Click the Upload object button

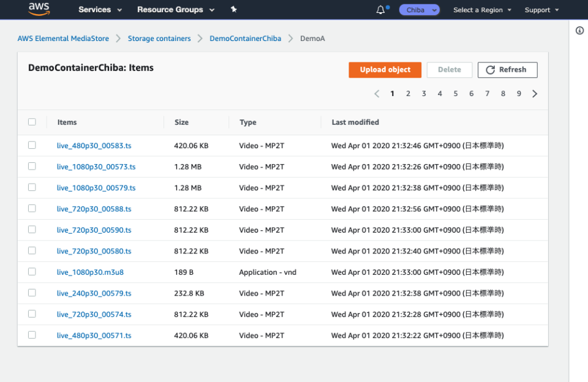pos(385,70)
